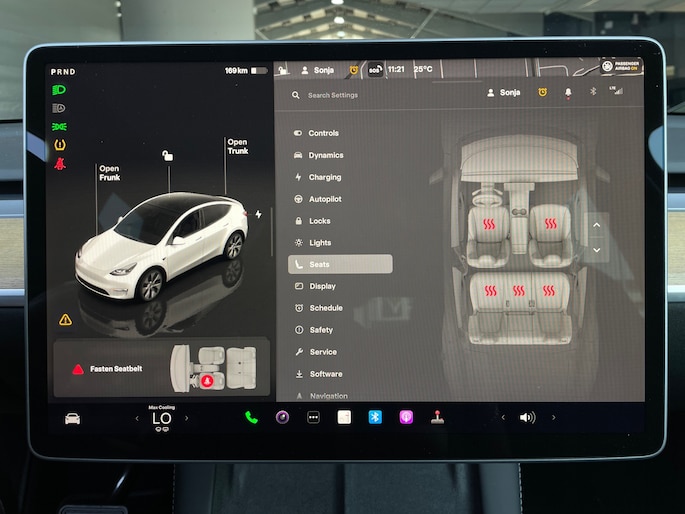Screen dimensions: 685x514
Task: Tap the Search Settings field
Action: [x=332, y=95]
